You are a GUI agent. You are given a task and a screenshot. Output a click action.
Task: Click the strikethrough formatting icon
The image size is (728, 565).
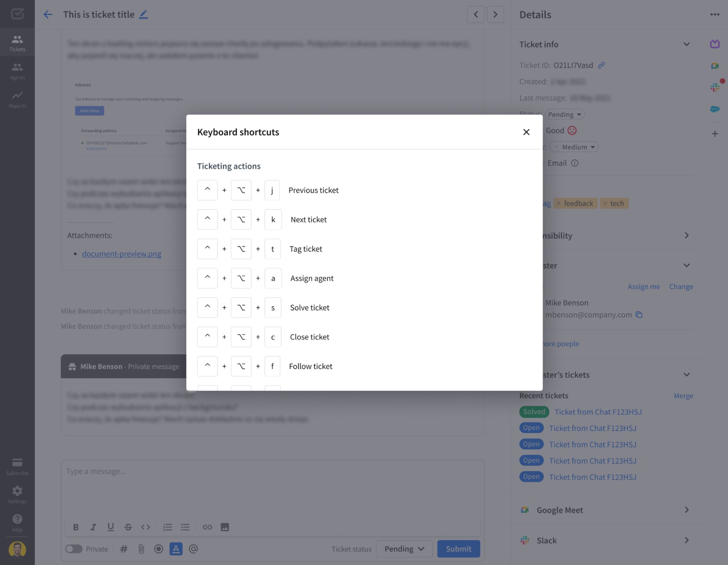(x=127, y=527)
